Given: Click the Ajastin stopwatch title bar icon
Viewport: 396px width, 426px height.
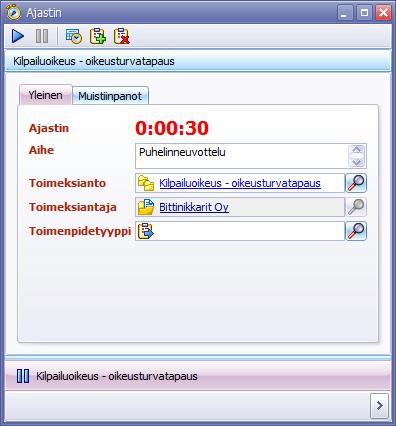Looking at the screenshot, I should pos(14,12).
